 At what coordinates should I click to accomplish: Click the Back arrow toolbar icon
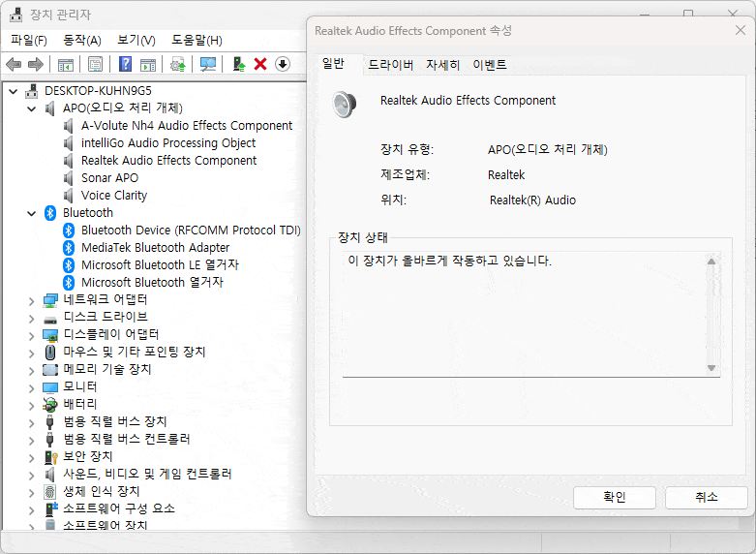click(x=13, y=64)
